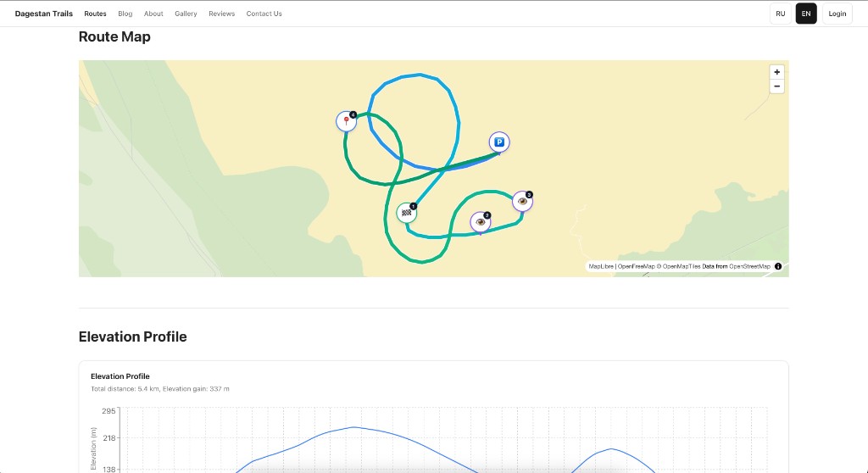
Task: Go to the Blog page
Action: (x=125, y=14)
